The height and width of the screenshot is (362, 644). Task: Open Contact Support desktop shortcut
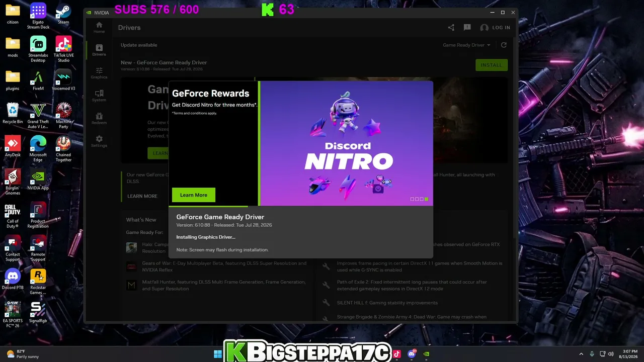click(x=13, y=248)
